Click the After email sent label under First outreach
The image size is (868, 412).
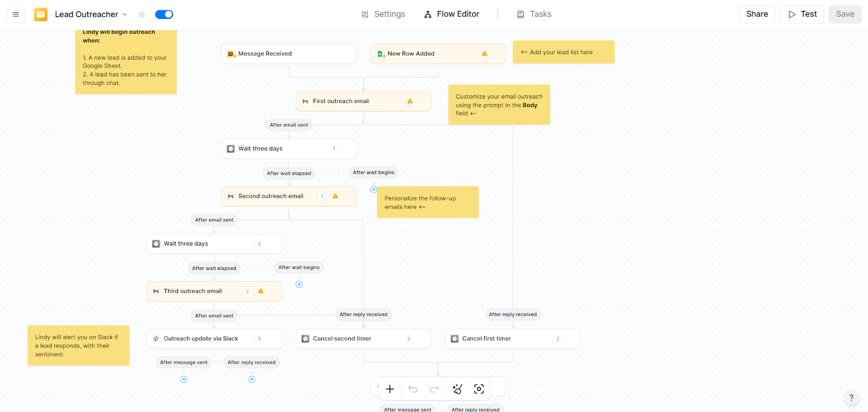[x=289, y=125]
